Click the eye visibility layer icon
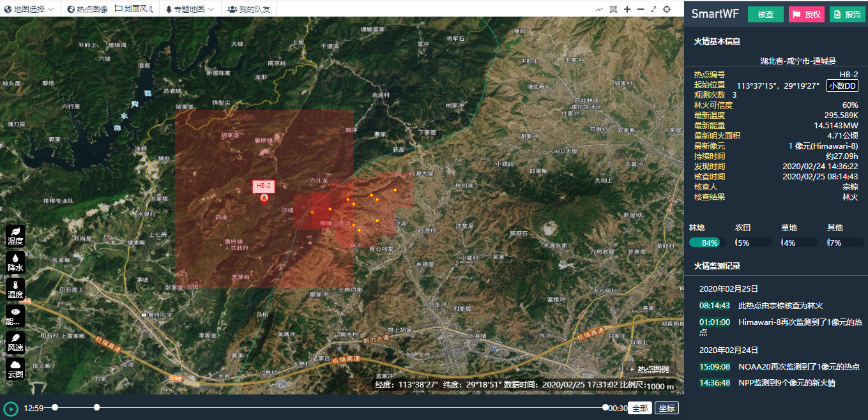868x420 pixels. point(15,315)
